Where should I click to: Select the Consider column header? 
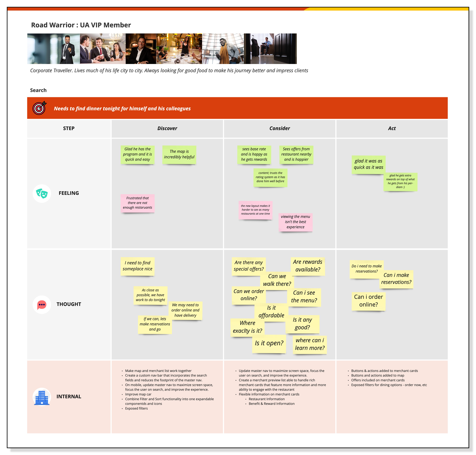[x=280, y=129]
